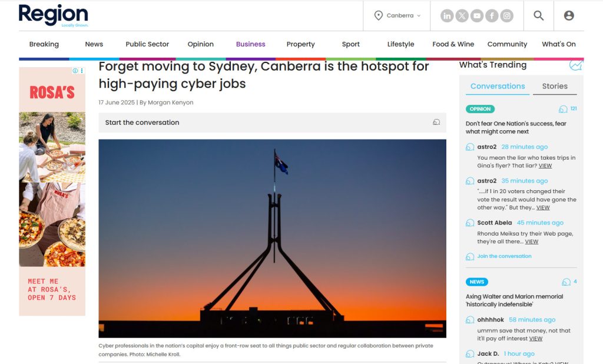Click the location pin icon beside Canberra

click(379, 15)
